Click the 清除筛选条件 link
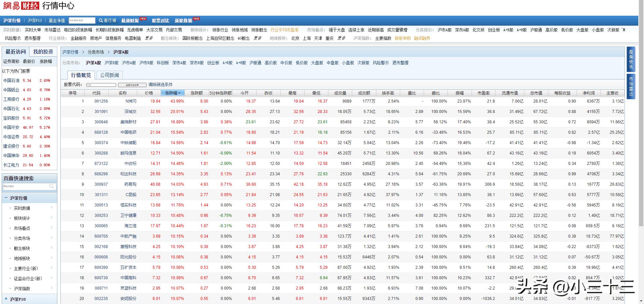 (160, 84)
